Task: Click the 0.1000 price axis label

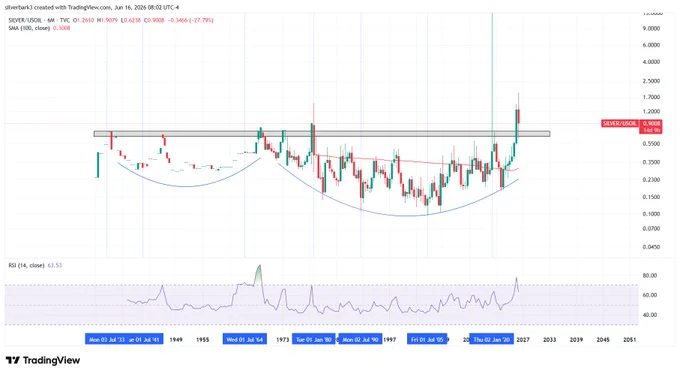Action: pyautogui.click(x=651, y=214)
